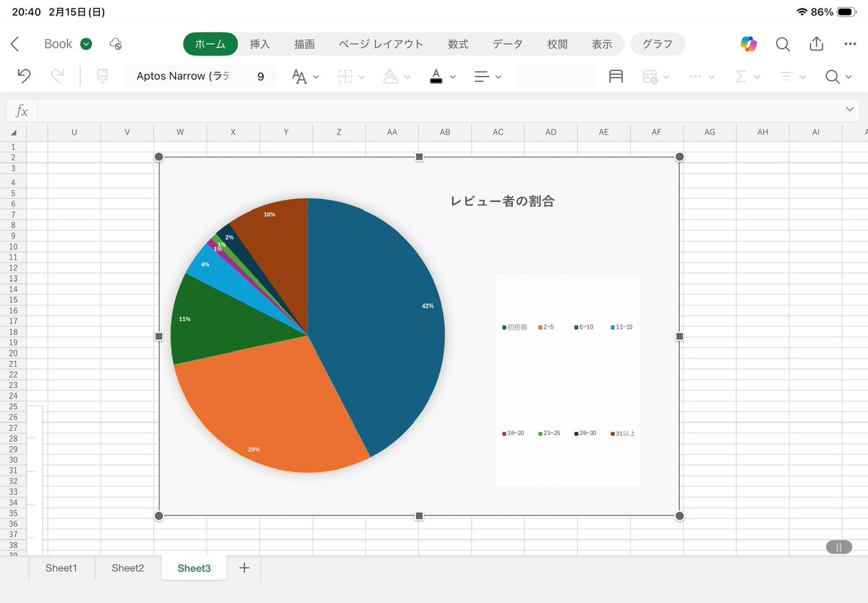868x603 pixels.
Task: Open the grayed three-dot toolbar dropdown
Action: point(701,76)
